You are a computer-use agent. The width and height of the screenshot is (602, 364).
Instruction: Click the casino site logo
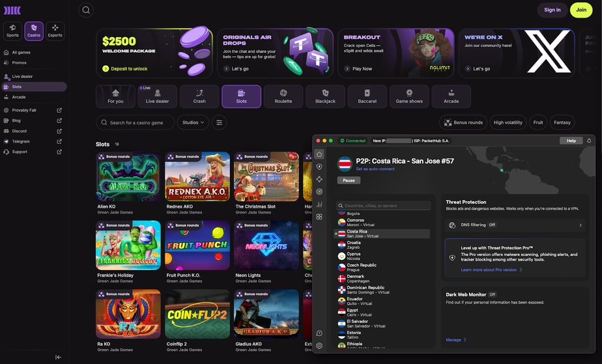[x=12, y=11]
